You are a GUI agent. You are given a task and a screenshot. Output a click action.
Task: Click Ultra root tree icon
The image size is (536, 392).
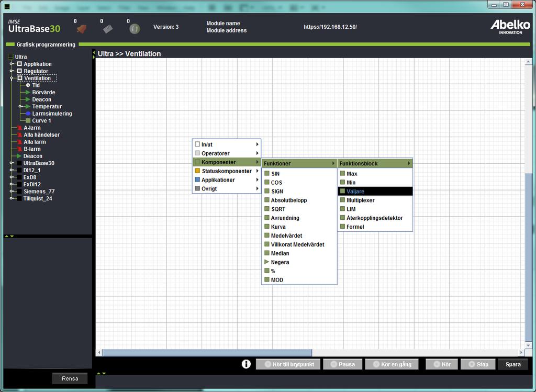click(x=10, y=57)
